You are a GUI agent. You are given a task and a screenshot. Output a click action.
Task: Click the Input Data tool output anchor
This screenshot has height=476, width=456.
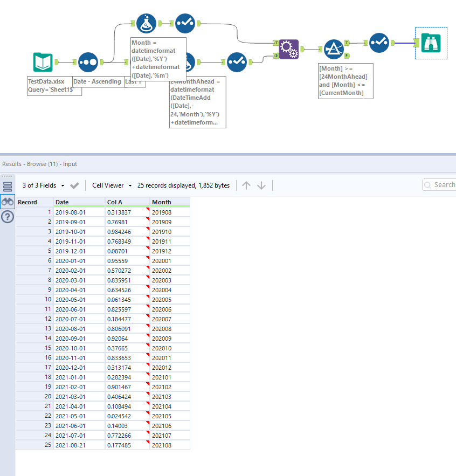click(x=57, y=62)
